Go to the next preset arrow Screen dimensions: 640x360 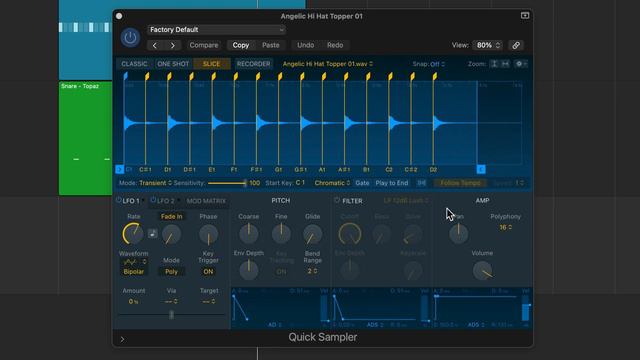tap(173, 45)
